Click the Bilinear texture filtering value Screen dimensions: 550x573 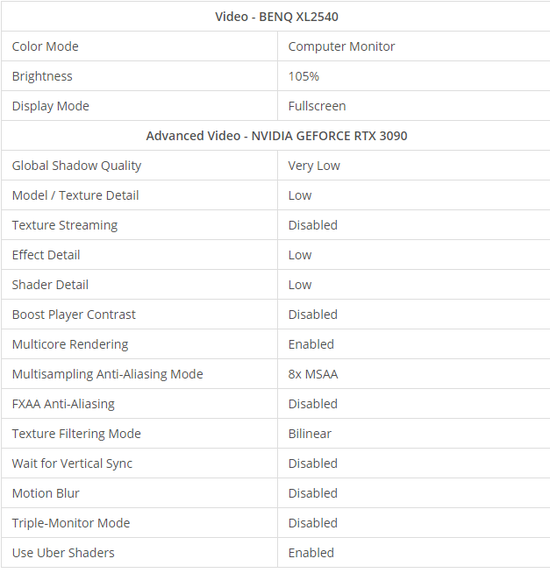click(310, 434)
